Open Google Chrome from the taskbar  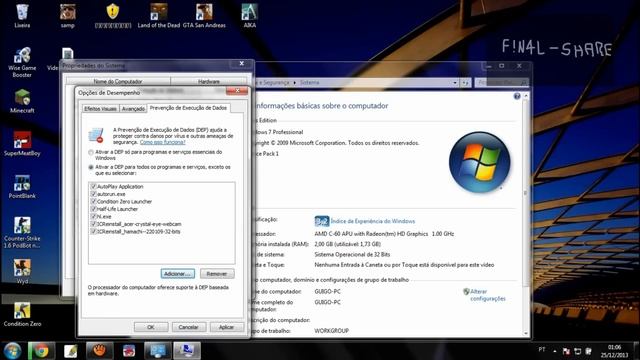[x=41, y=351]
